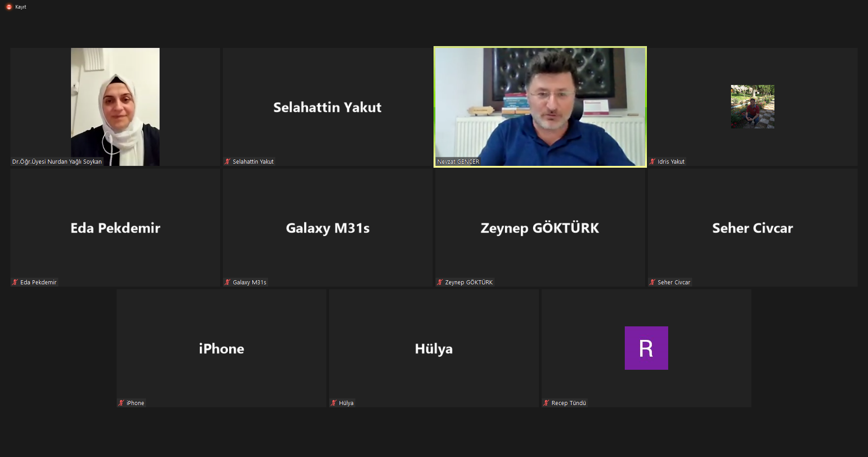Image resolution: width=868 pixels, height=457 pixels.
Task: Click the red recording indicator icon
Action: coord(9,7)
